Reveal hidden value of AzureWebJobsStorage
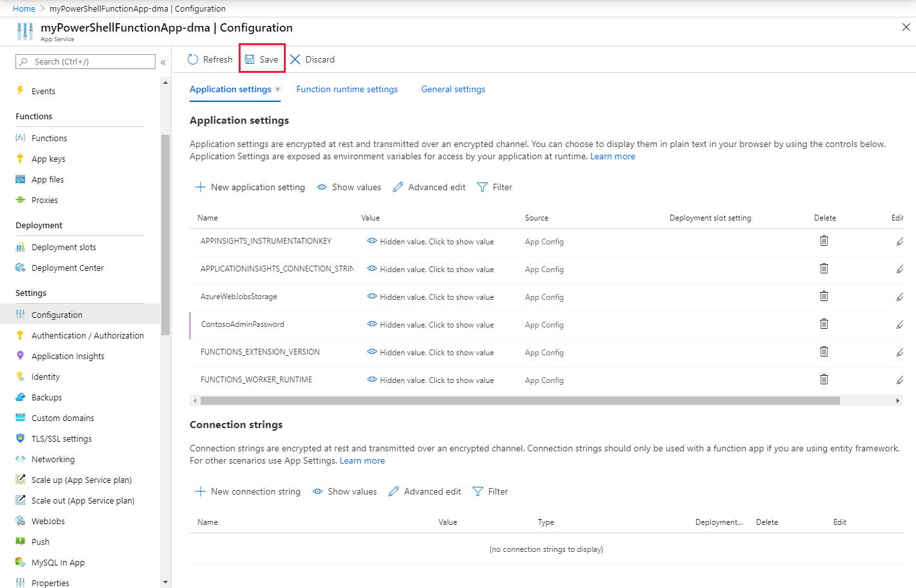The width and height of the screenshot is (916, 588). coord(430,297)
